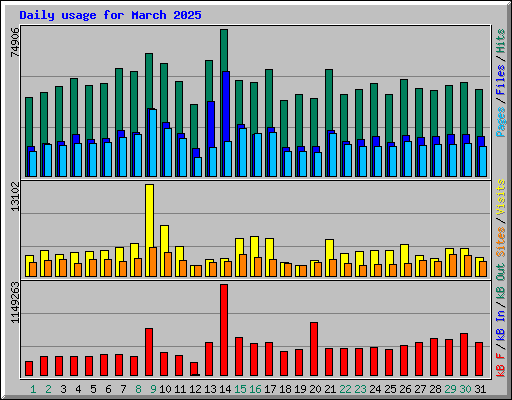512x400 pixels.
Task: Click day label 17 on the x-axis
Action: coord(270,389)
